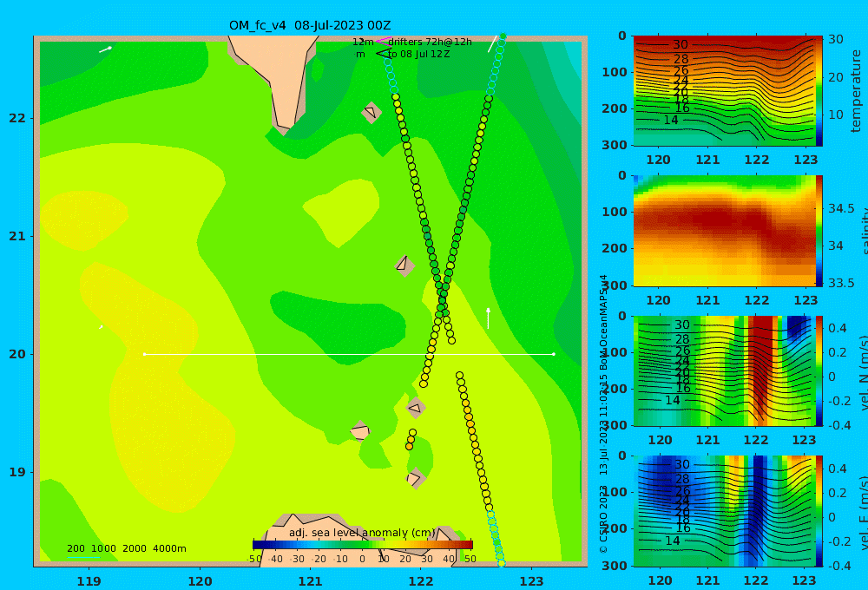Click the white drifter arrow in top-left corner
868x590 pixels.
tap(106, 49)
